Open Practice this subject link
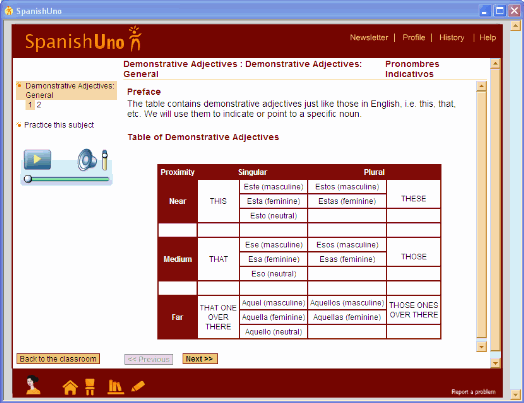Screen dimensions: 524x403 tap(59, 125)
